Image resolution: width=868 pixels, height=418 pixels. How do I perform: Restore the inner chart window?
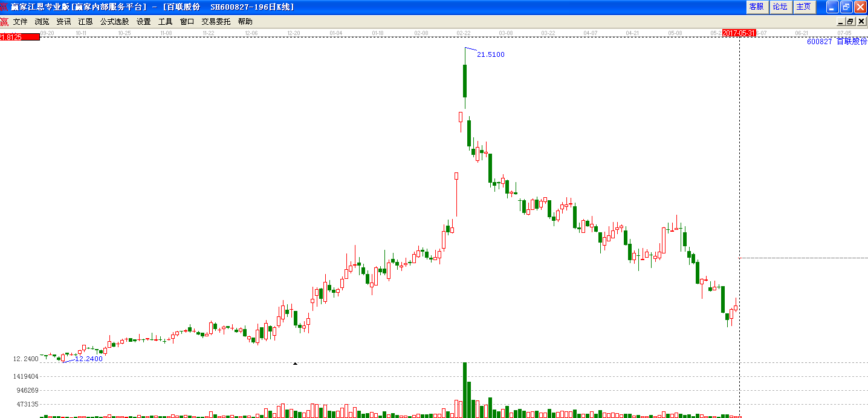[850, 21]
